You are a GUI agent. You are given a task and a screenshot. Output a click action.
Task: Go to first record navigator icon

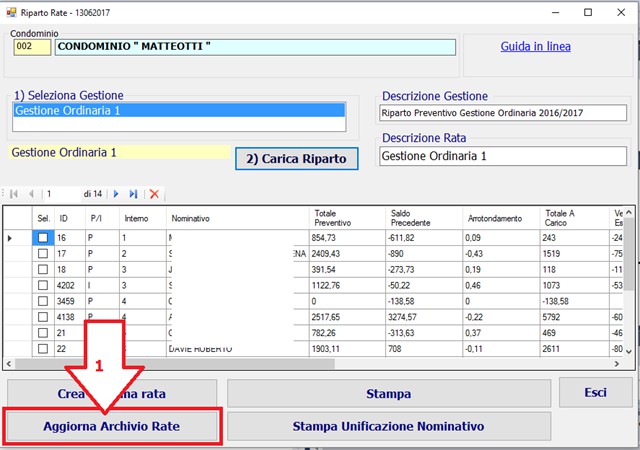pos(14,194)
